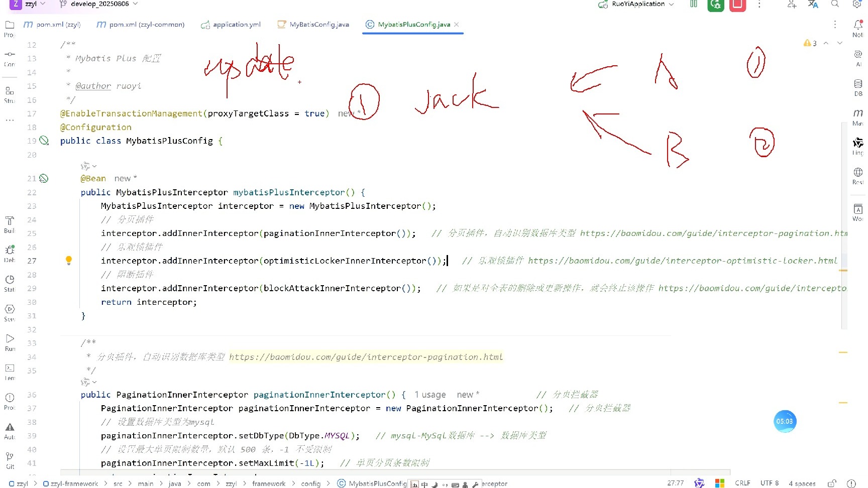Open the develop_20250806 branch dropdown
The height and width of the screenshot is (488, 868).
98,4
